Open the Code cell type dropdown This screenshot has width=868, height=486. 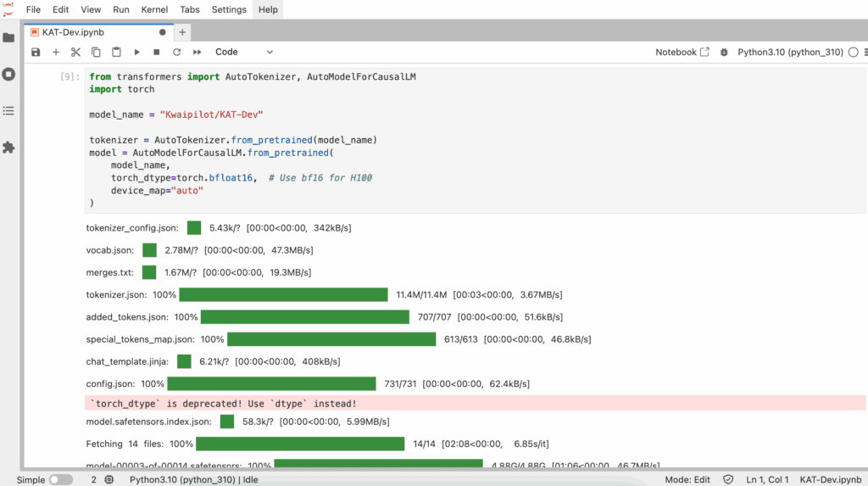(244, 52)
